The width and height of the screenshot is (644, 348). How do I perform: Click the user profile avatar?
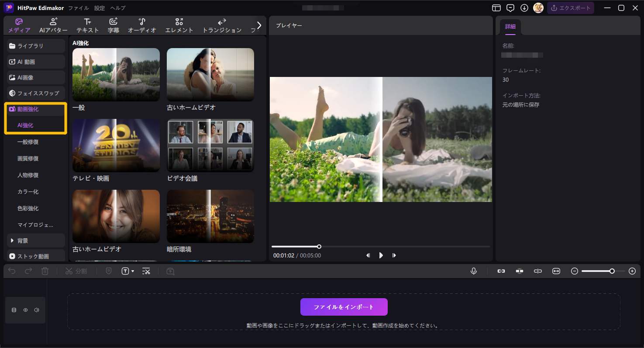click(538, 8)
